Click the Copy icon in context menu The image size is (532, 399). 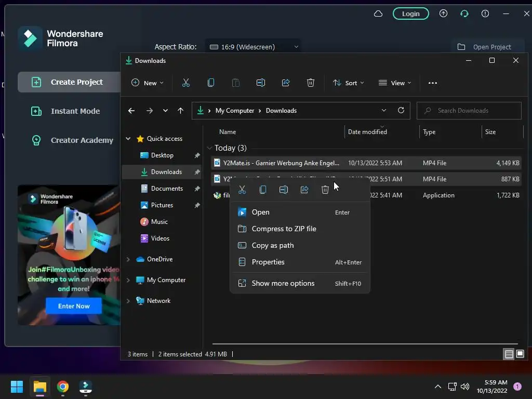262,190
